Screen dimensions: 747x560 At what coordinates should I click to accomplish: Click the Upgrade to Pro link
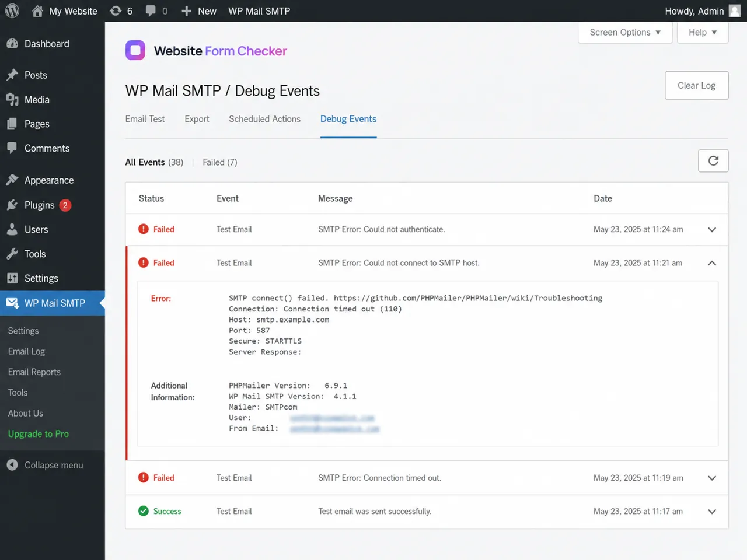39,434
